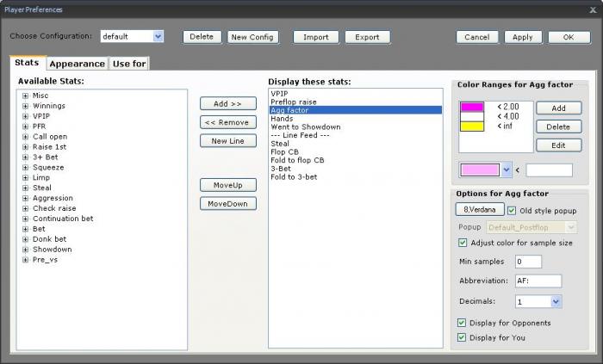603x364 pixels.
Task: Switch to the Stats tab
Action: pos(27,63)
